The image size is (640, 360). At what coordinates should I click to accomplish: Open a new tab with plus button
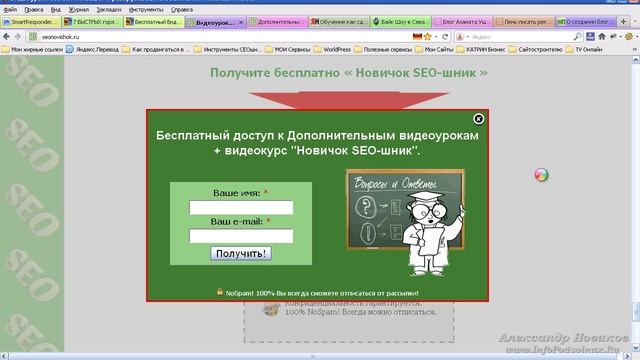(x=623, y=22)
